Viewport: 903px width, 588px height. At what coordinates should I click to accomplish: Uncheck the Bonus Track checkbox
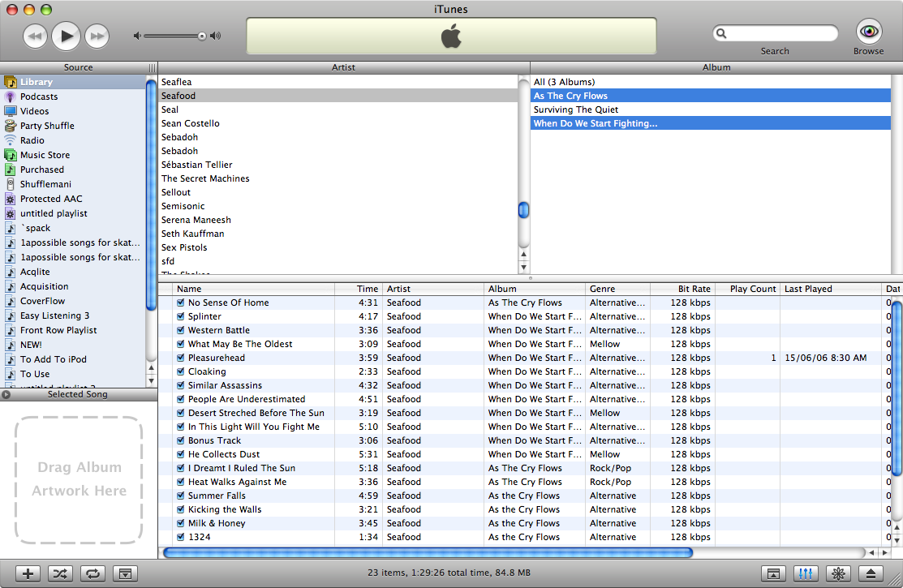coord(181,440)
